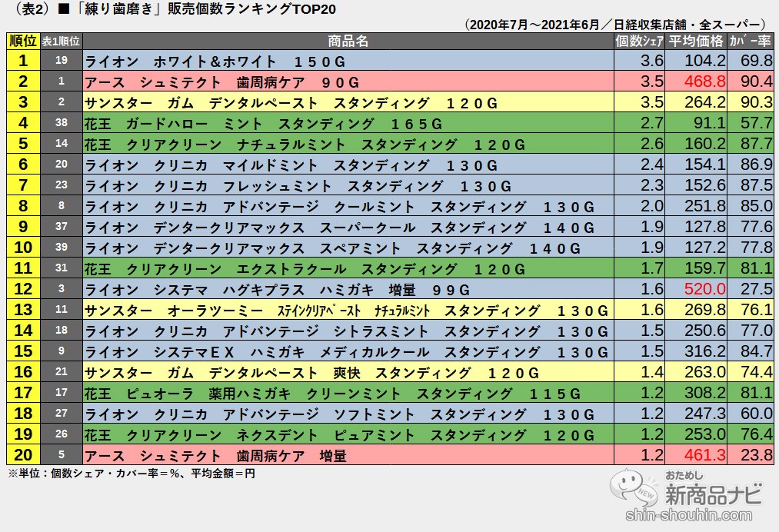This screenshot has height=532, width=779.
Task: Click cover rate value 27.5
Action: [757, 289]
